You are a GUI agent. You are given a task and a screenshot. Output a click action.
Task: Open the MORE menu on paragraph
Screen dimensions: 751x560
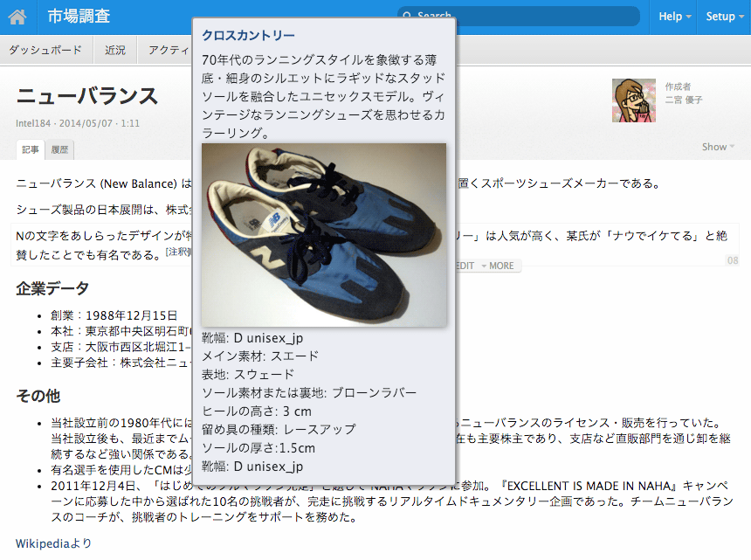501,266
